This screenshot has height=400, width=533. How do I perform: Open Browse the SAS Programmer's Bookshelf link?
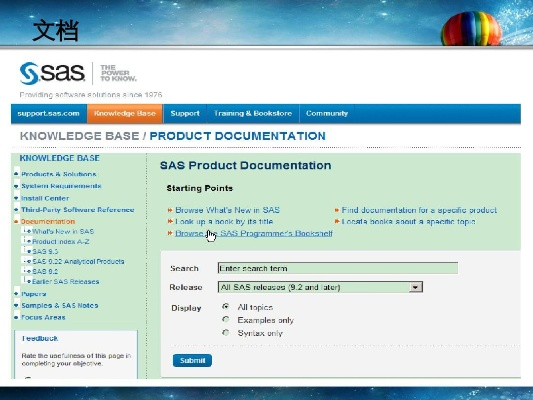click(x=254, y=233)
